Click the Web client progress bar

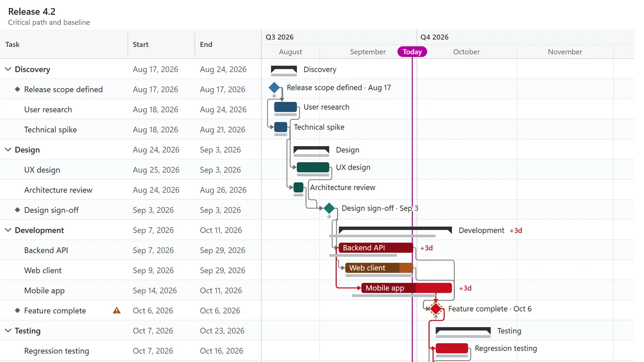click(x=379, y=268)
